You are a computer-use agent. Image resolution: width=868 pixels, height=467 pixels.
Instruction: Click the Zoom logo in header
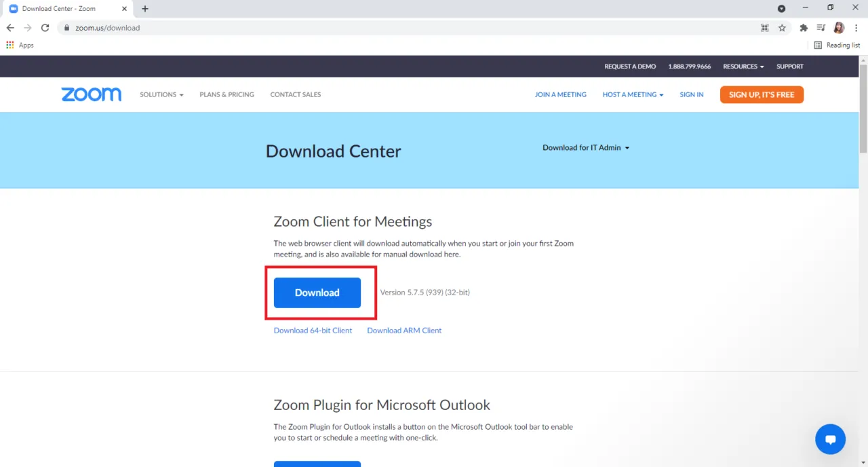point(91,94)
